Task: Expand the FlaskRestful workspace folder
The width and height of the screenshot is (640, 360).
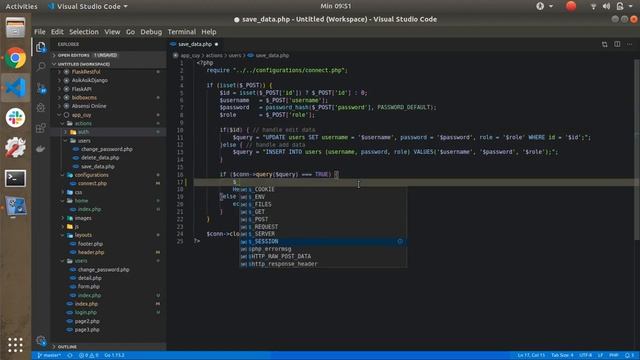Action: tap(108, 72)
